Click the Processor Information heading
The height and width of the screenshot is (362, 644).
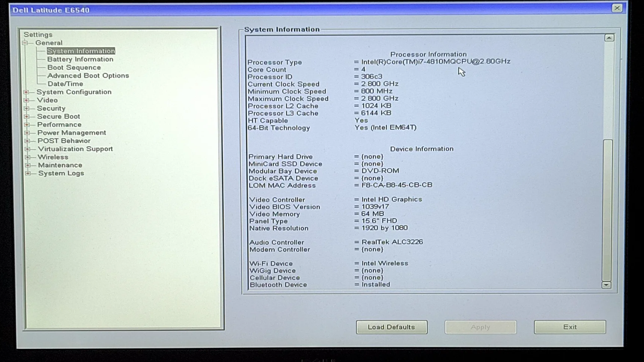click(428, 54)
